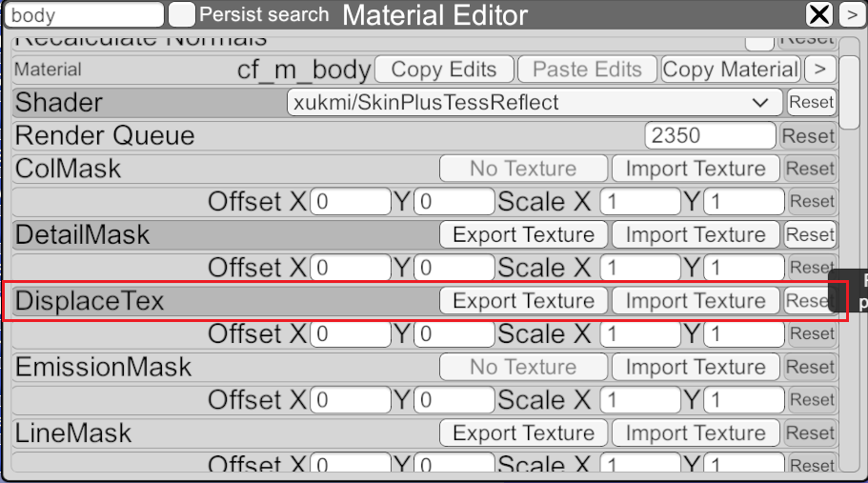Click the Copy Material button
The height and width of the screenshot is (483, 868).
tap(731, 70)
